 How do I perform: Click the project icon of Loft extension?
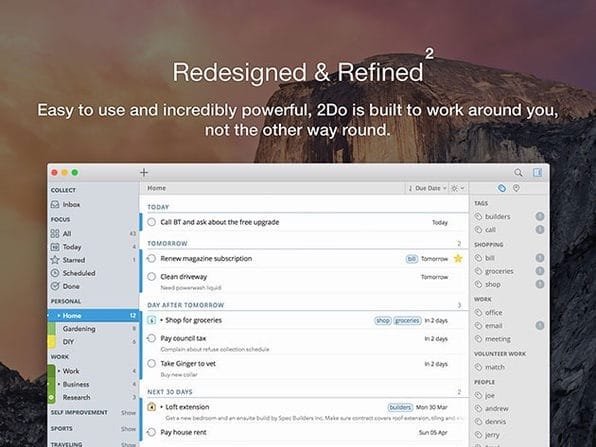(x=151, y=407)
